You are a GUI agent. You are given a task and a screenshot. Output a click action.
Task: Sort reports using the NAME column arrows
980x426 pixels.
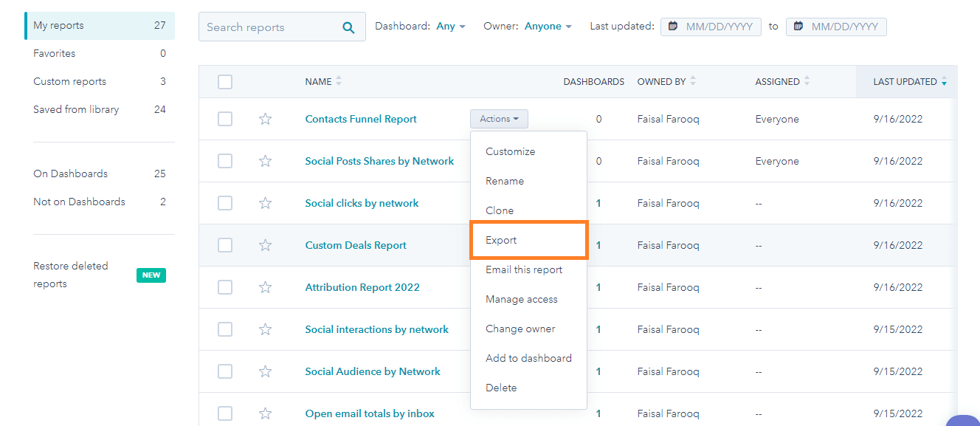click(339, 81)
